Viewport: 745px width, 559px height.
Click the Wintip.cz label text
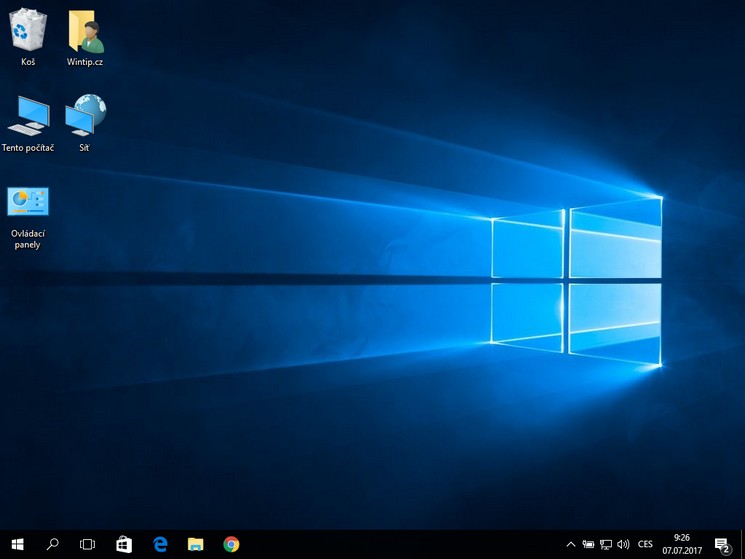85,62
